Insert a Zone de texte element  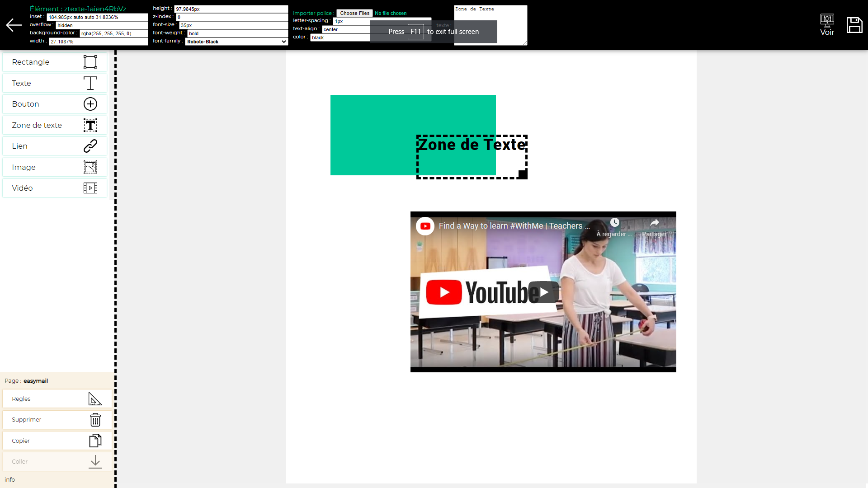[x=55, y=125]
